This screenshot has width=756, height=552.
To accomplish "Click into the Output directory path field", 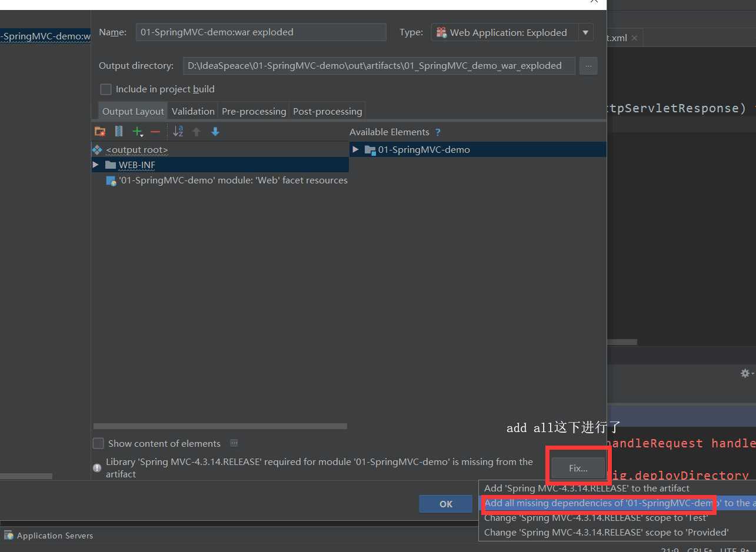I will point(379,66).
